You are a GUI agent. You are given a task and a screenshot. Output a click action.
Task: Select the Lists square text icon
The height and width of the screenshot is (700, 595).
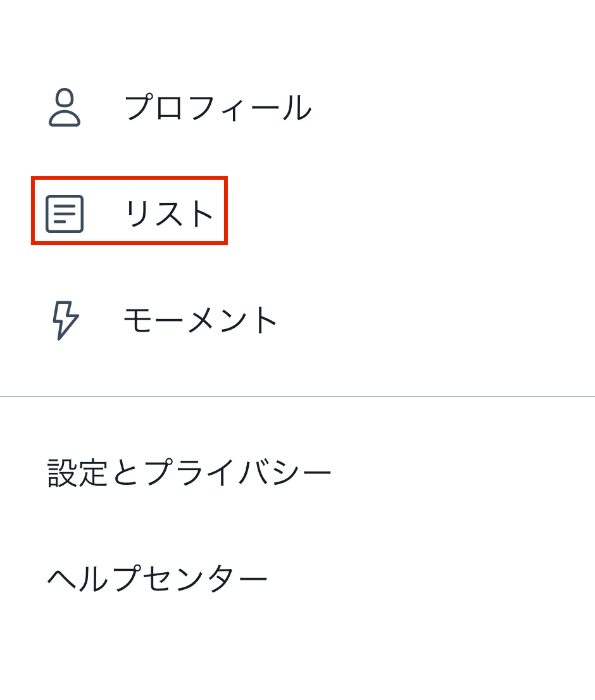pyautogui.click(x=65, y=214)
